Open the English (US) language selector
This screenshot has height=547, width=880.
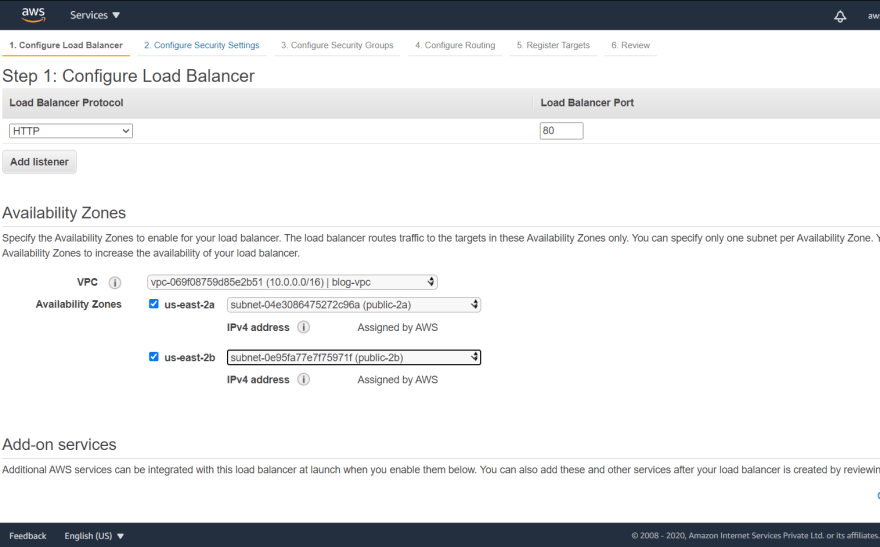tap(94, 536)
